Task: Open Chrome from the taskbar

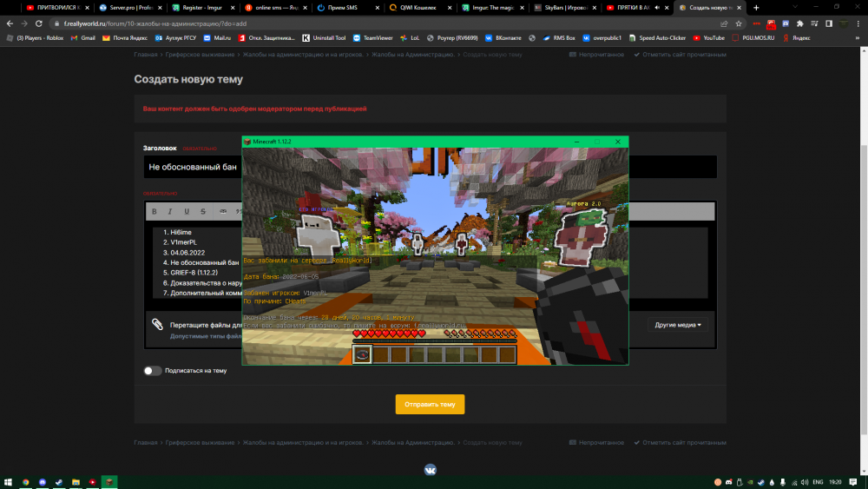Action: coord(25,482)
